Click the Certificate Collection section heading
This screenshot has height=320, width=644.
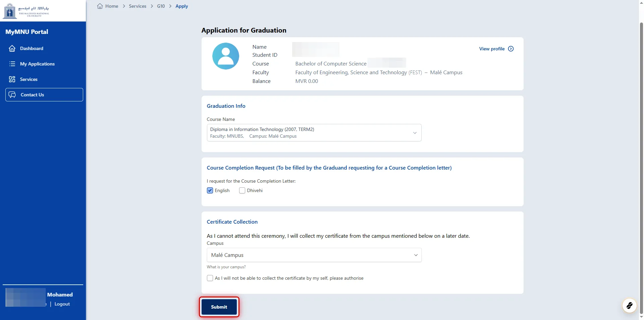click(x=232, y=222)
